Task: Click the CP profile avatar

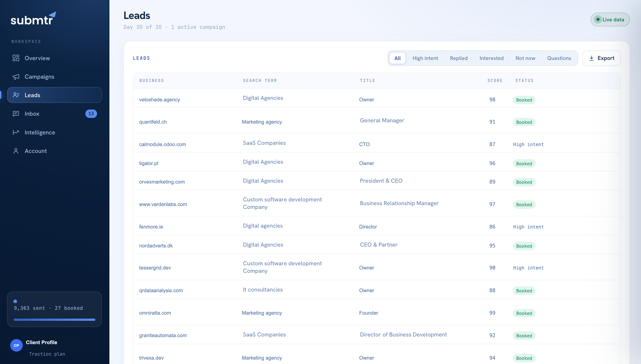Action: pyautogui.click(x=16, y=345)
